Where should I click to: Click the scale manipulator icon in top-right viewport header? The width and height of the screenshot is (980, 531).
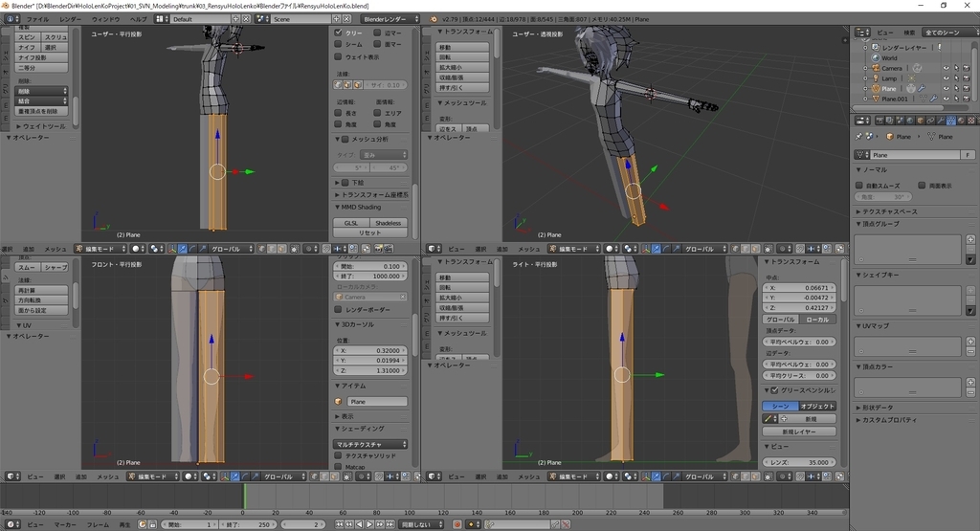tap(677, 249)
